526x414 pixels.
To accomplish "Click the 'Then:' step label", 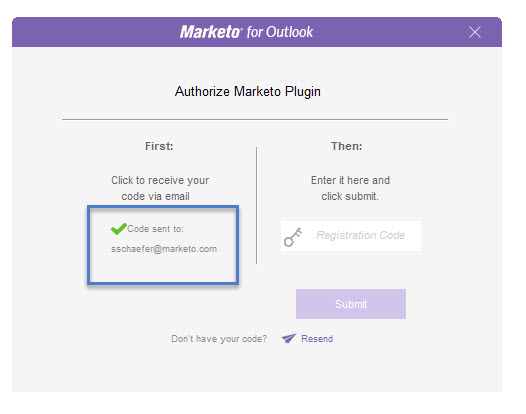I will pos(347,146).
